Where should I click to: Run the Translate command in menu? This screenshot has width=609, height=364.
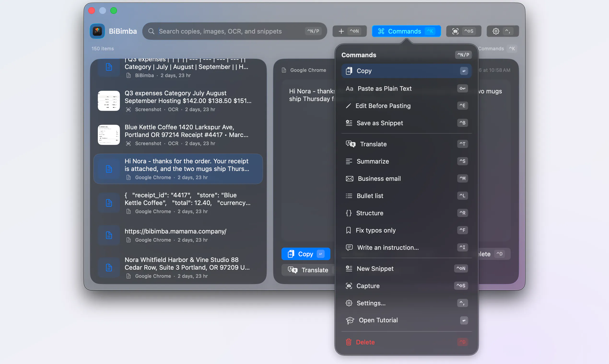pyautogui.click(x=406, y=144)
